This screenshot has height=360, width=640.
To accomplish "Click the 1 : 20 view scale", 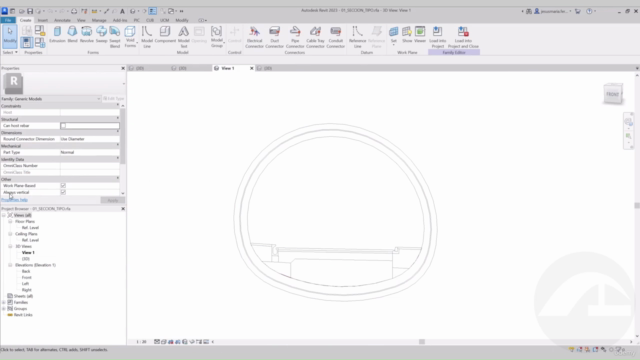I will (141, 342).
